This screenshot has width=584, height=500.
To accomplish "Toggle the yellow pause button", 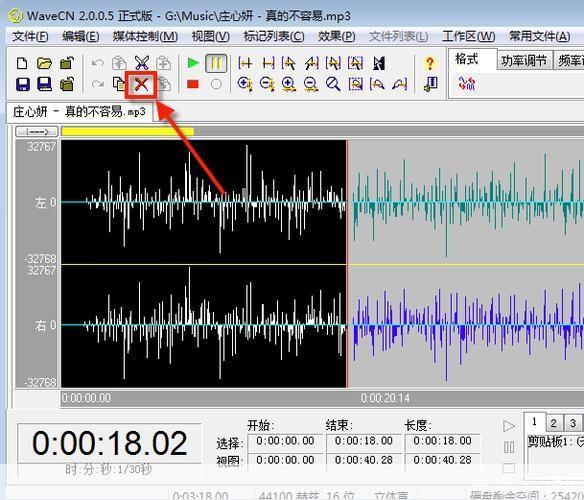I will click(216, 63).
